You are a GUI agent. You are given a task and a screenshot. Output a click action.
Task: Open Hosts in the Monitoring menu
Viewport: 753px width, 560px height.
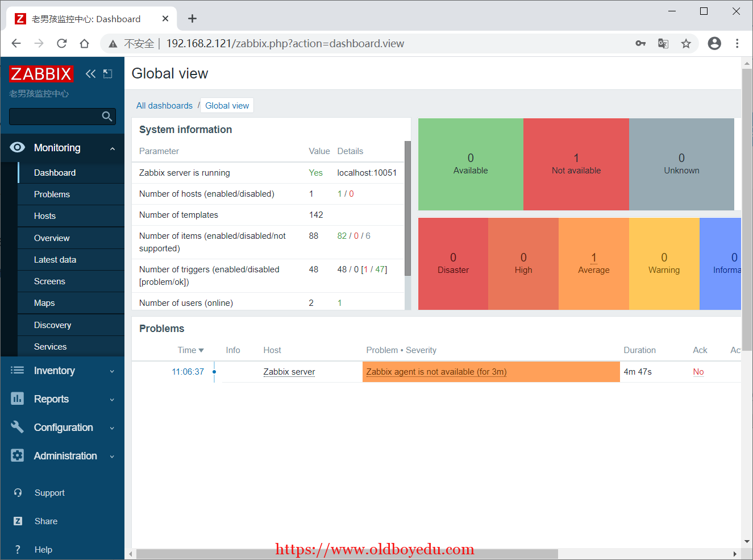[x=71, y=216]
